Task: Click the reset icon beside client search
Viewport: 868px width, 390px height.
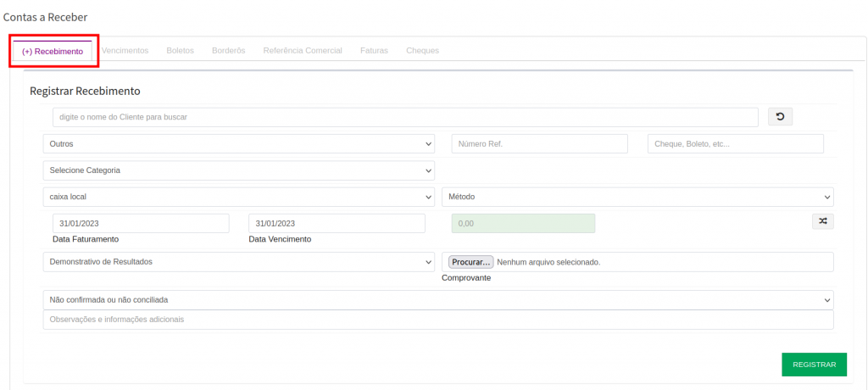Action: [x=780, y=117]
